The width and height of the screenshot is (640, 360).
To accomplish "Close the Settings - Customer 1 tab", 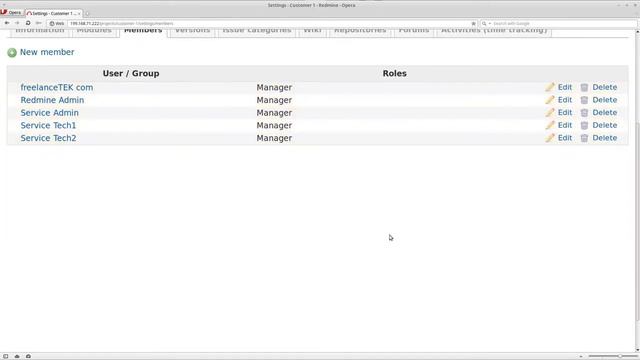I will pyautogui.click(x=79, y=13).
